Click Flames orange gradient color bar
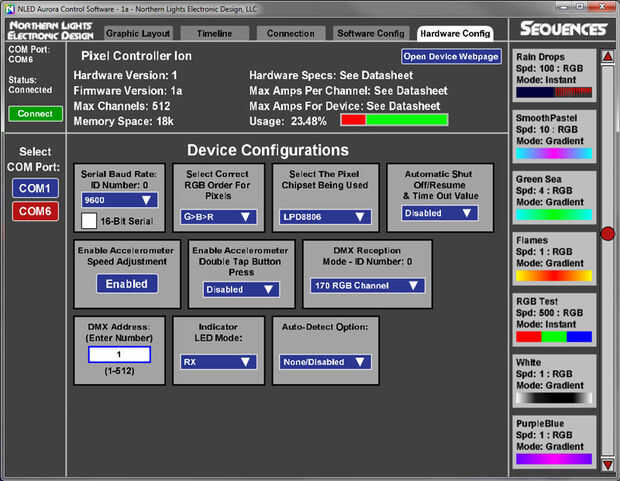 tap(554, 276)
